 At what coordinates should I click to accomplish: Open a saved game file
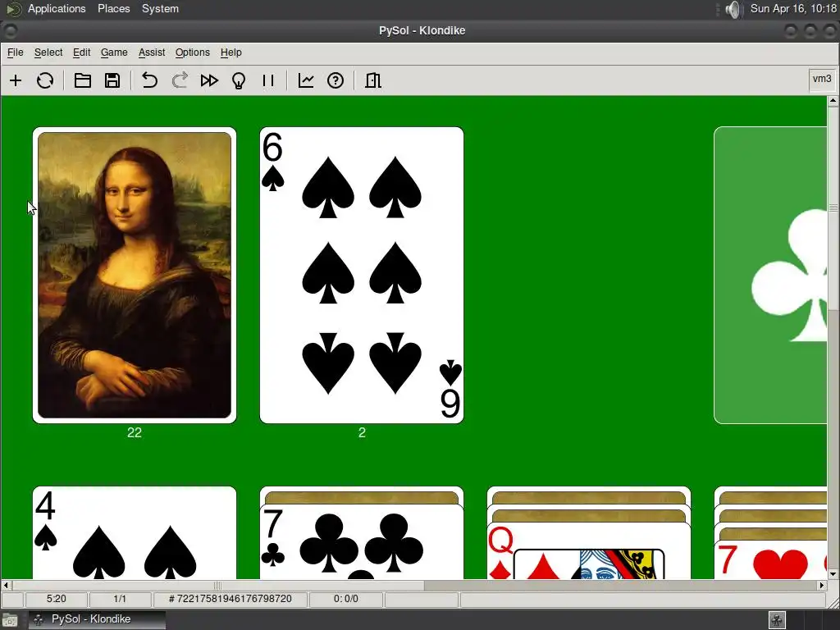[83, 80]
